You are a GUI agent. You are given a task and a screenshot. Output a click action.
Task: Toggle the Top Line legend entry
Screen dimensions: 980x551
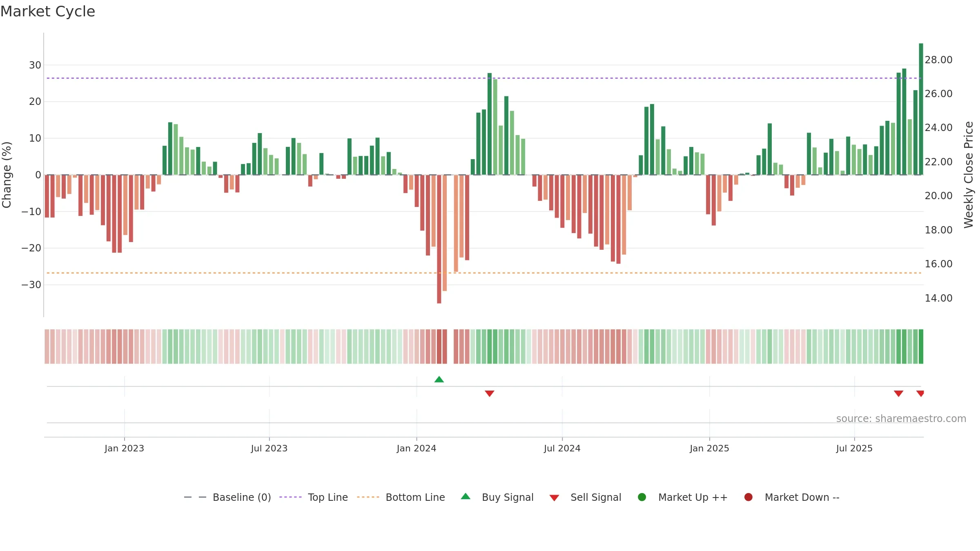click(314, 497)
